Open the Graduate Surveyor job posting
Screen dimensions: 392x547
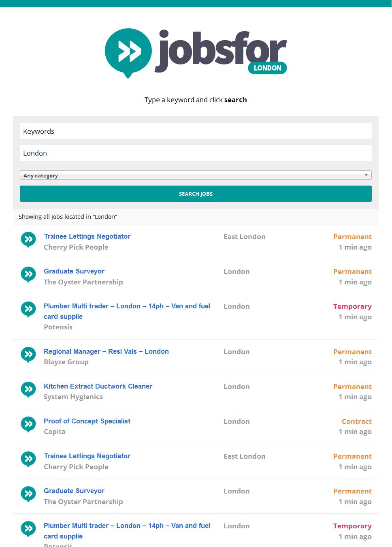(x=74, y=271)
